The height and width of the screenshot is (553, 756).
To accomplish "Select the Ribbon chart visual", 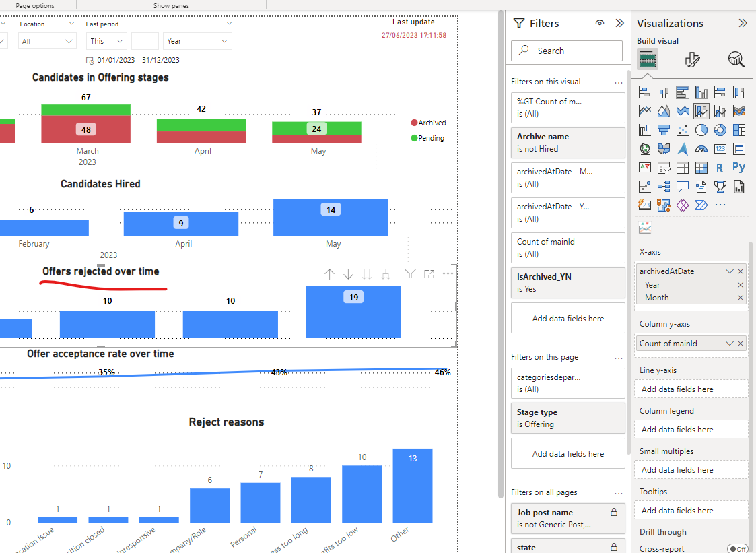I will coord(738,111).
